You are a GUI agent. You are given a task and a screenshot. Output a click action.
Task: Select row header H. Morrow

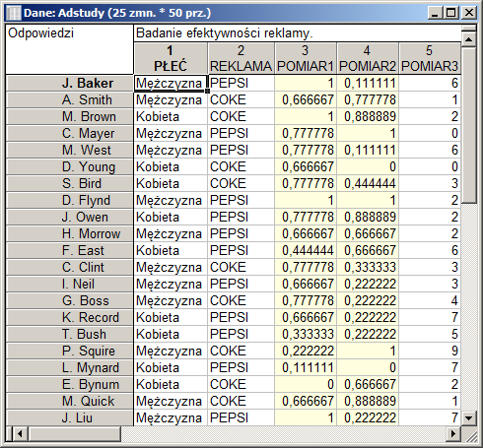[69, 234]
